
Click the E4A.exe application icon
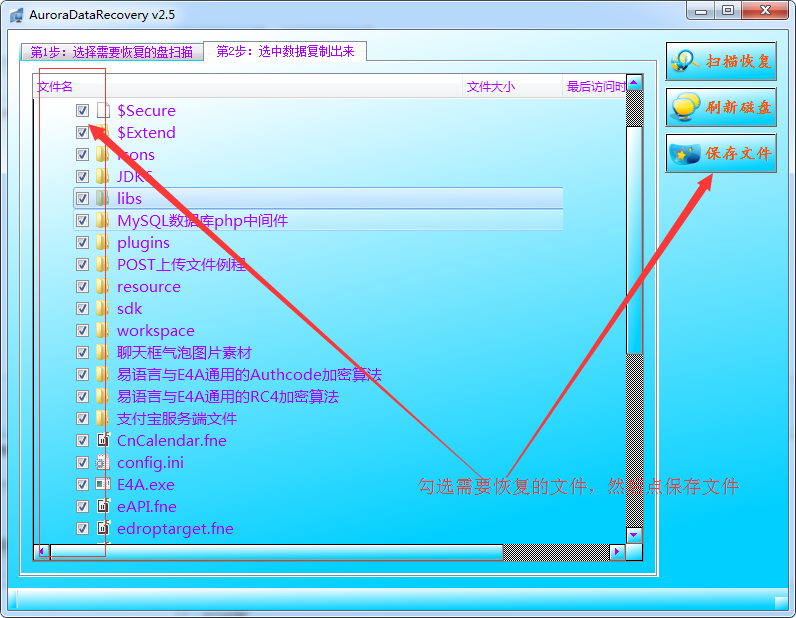102,485
